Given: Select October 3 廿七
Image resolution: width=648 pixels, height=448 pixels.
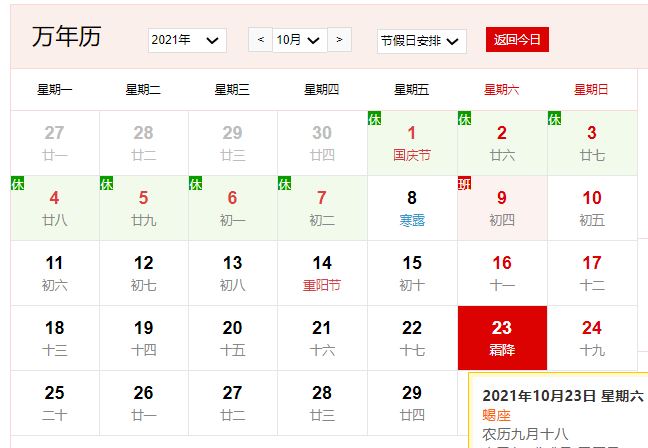Looking at the screenshot, I should point(592,143).
